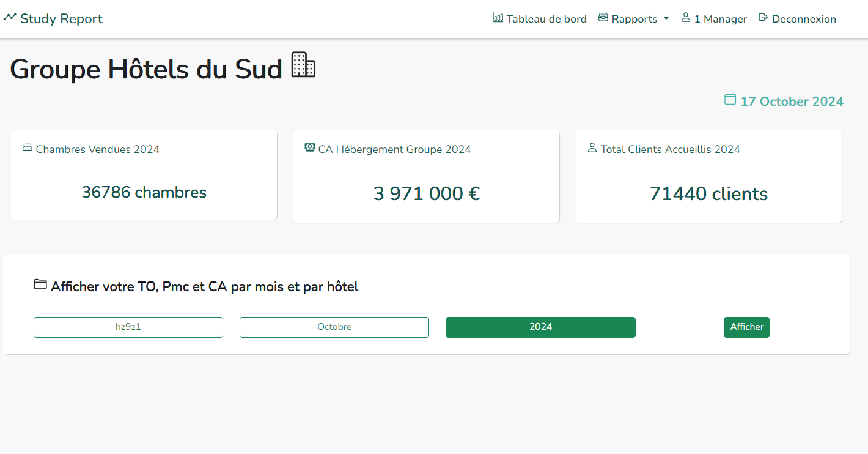This screenshot has height=454, width=868.
Task: Click the folder icon beside Afficher votre TO
Action: click(40, 285)
